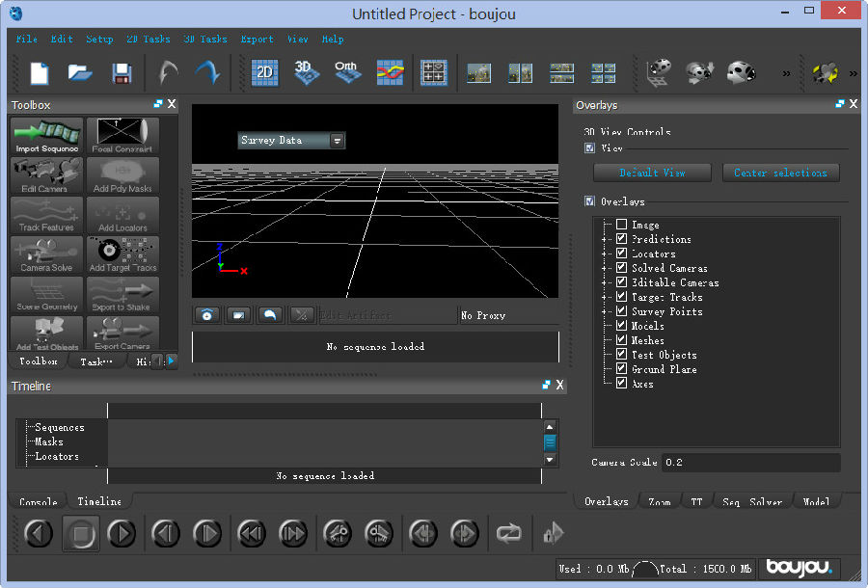Screen dimensions: 868x588
Task: Switch to the 2D view icon
Action: (x=265, y=73)
